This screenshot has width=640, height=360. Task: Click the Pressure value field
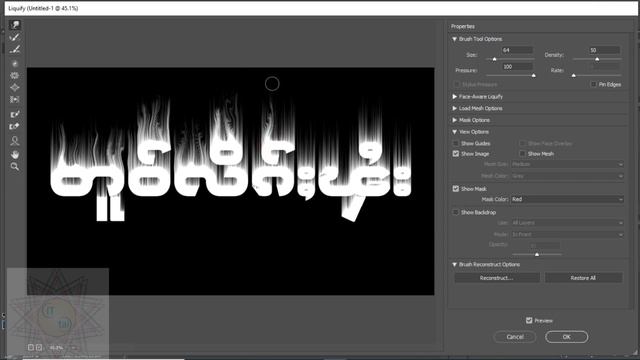coord(517,67)
